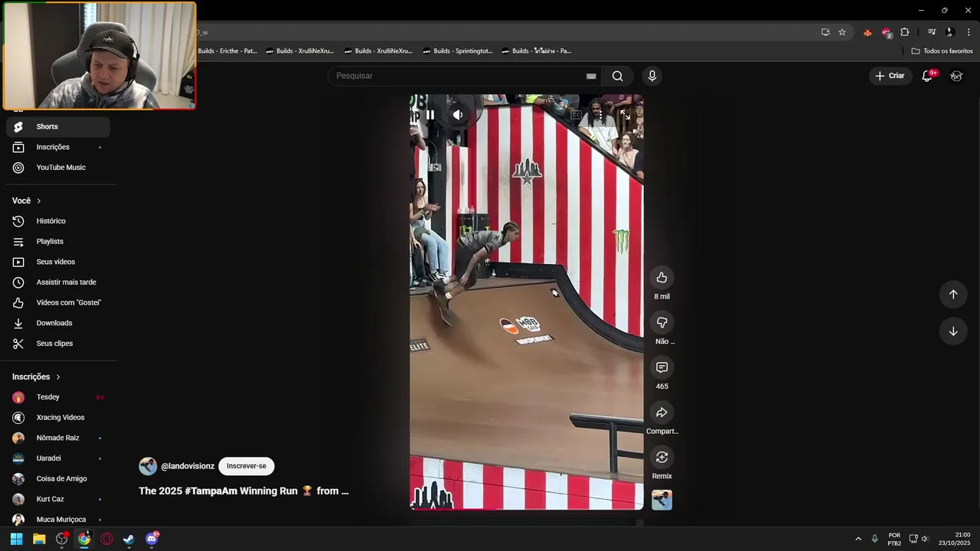Image resolution: width=980 pixels, height=551 pixels.
Task: Open the Xracing Videos channel
Action: click(x=58, y=418)
